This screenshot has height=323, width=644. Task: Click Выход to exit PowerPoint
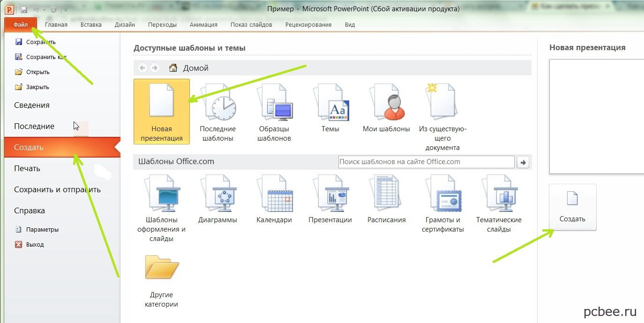point(30,245)
